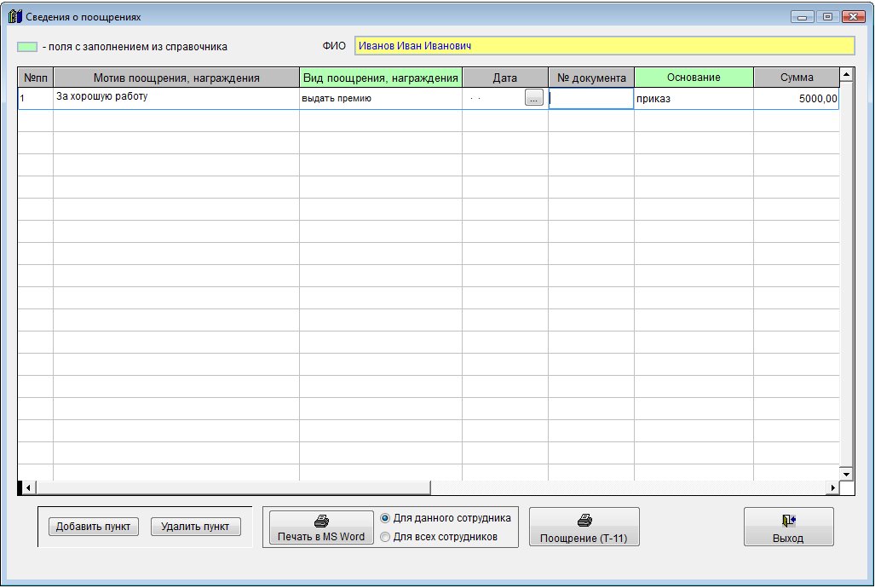Click the 'Удалить пункт' button

click(195, 527)
